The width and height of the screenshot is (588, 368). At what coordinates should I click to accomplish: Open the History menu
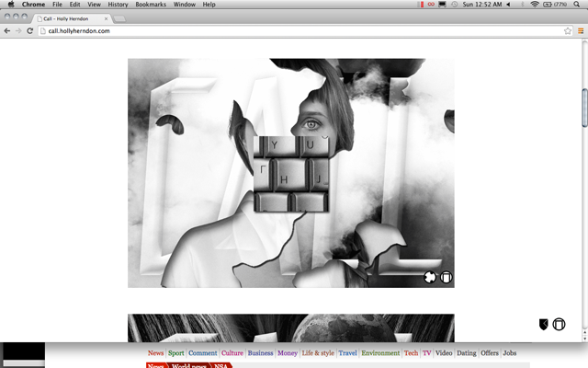[118, 5]
